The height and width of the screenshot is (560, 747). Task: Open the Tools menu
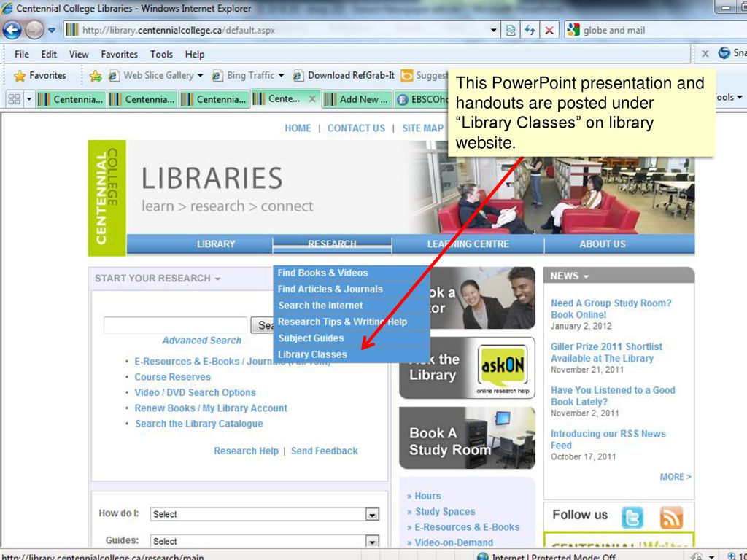coord(161,54)
